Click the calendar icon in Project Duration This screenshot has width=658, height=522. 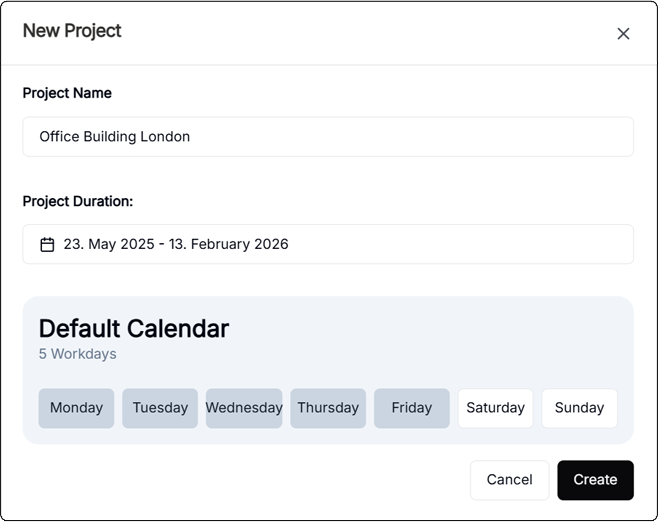click(x=47, y=244)
